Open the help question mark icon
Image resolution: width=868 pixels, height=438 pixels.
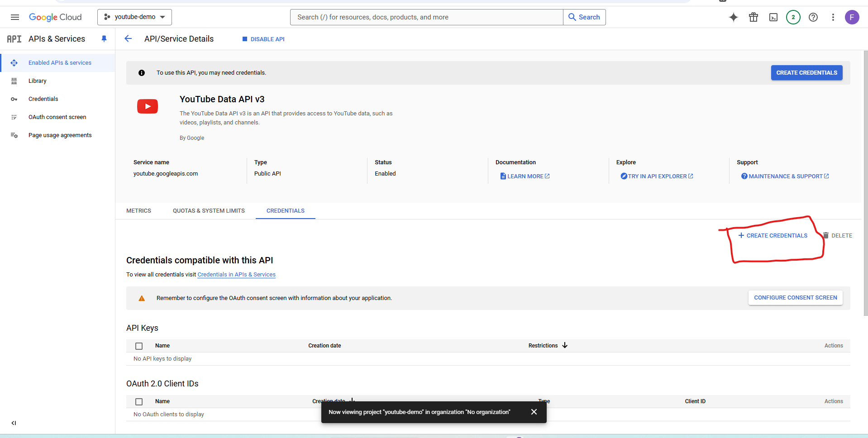(x=813, y=17)
